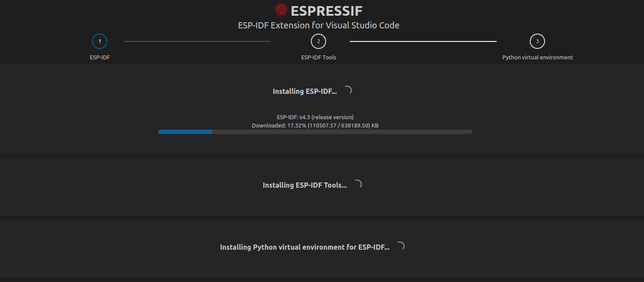Screen dimensions: 644x282
Task: Click the white connector line before step 3
Action: tap(423, 42)
